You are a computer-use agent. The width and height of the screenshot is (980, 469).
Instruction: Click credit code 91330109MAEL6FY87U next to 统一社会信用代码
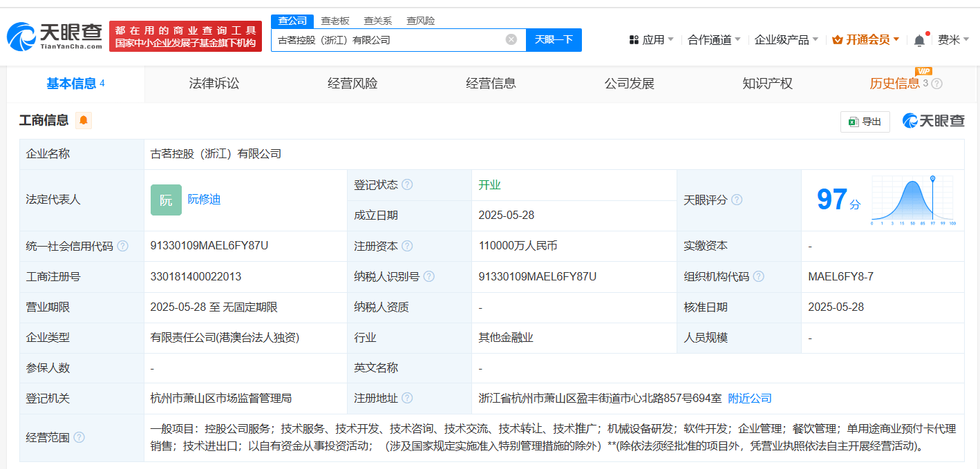[x=209, y=246]
